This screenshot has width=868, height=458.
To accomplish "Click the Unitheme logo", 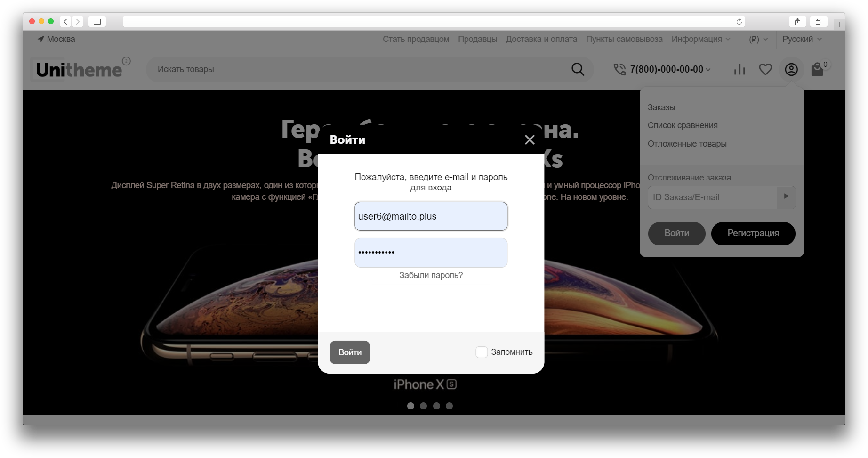I will [83, 69].
